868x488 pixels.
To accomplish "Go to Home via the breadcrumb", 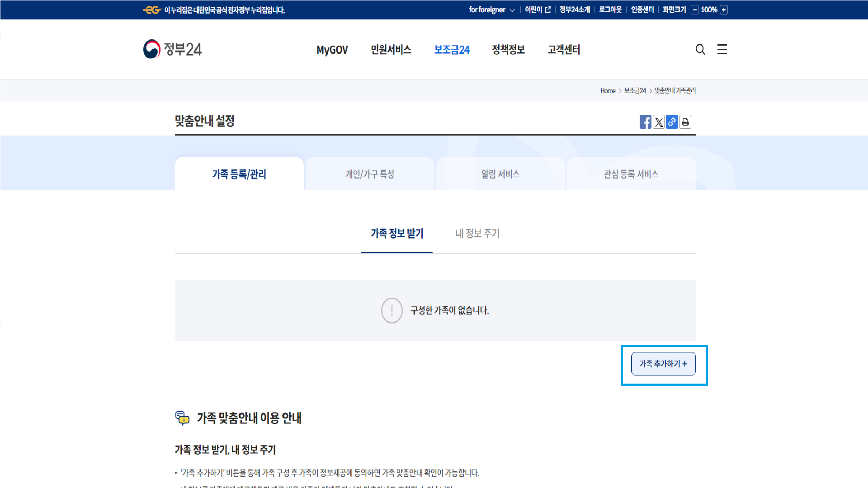I will coord(608,90).
